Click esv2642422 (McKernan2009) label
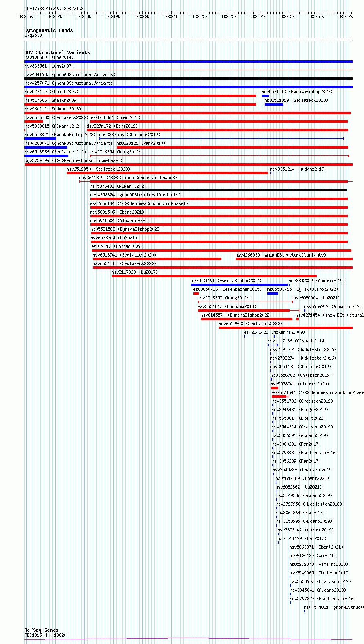 (x=274, y=332)
